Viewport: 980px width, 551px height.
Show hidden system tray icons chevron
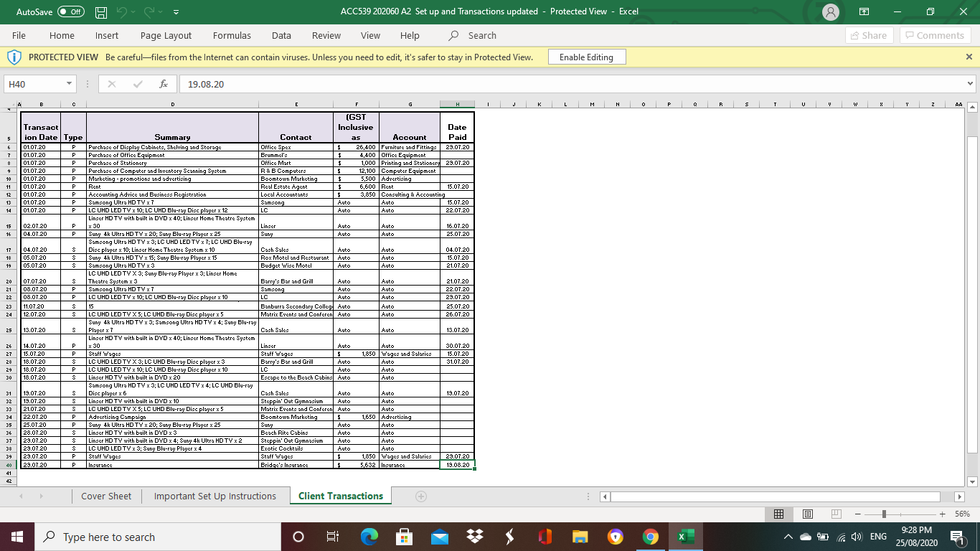788,537
